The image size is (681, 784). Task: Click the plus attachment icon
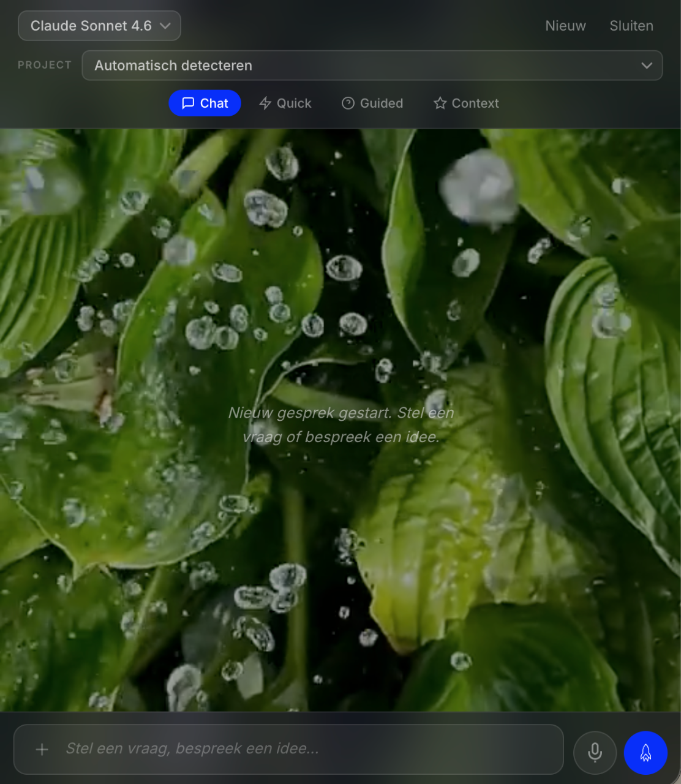pyautogui.click(x=42, y=750)
